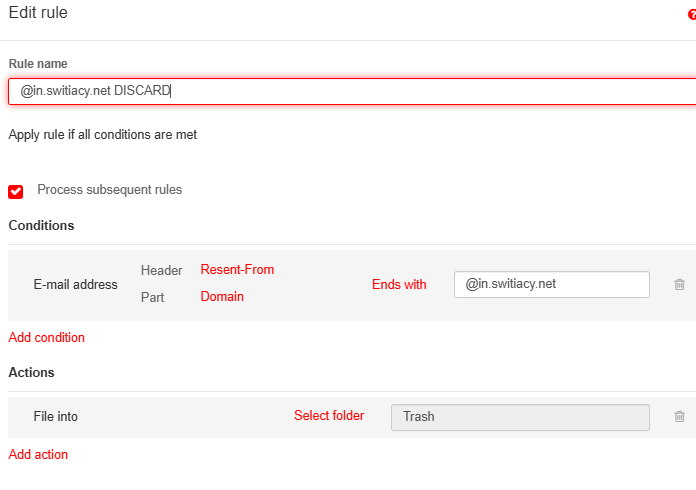Click the Add action link
This screenshot has height=490, width=696.
coord(38,455)
